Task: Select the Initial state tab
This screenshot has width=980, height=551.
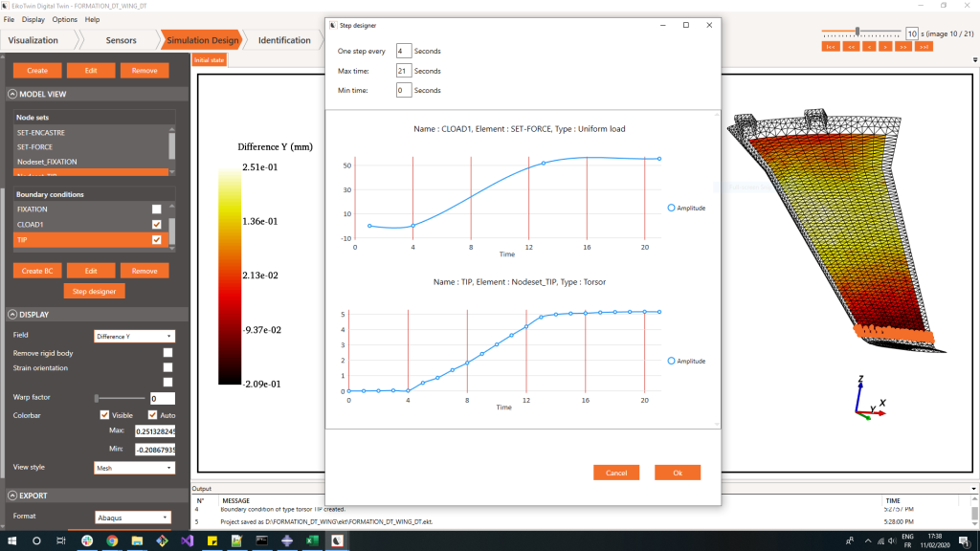Action: (x=209, y=60)
